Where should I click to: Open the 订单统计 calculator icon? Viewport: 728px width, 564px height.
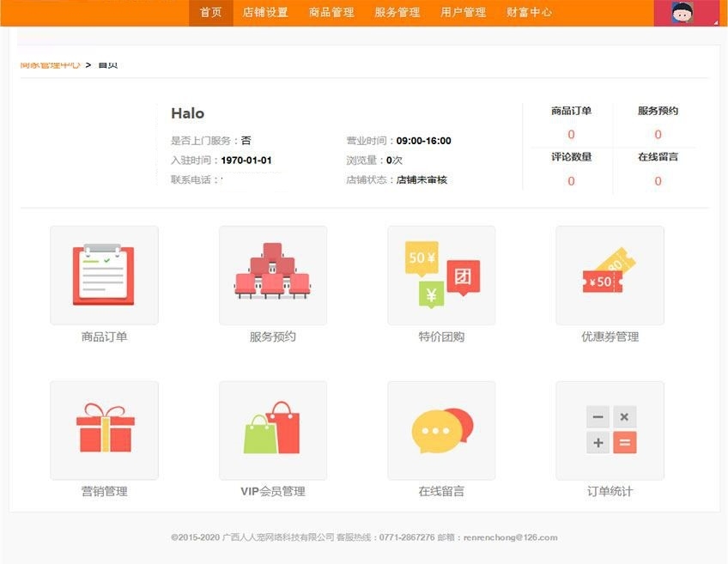610,430
